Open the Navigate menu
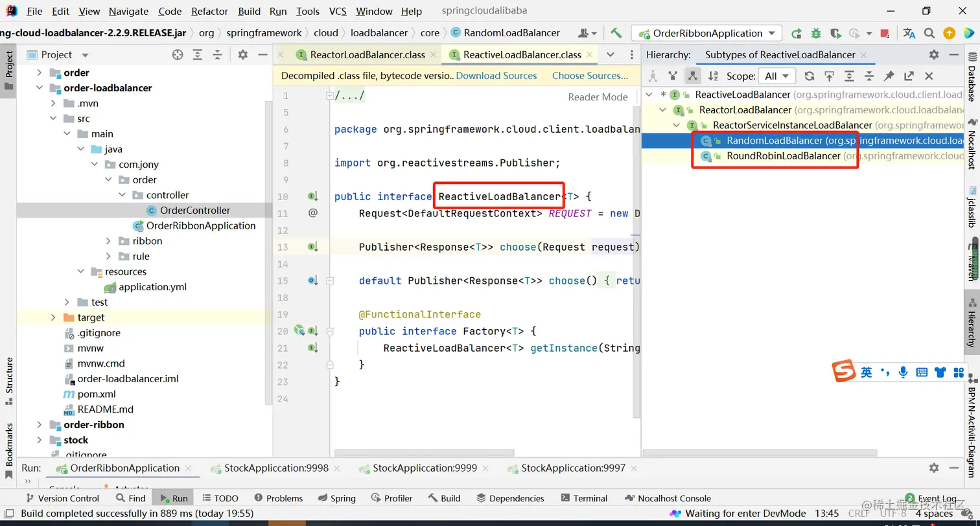The height and width of the screenshot is (526, 980). [x=129, y=11]
